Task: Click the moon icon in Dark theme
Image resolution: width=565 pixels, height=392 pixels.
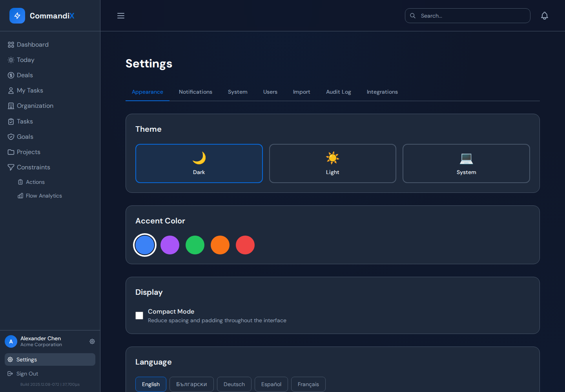Action: [x=199, y=158]
